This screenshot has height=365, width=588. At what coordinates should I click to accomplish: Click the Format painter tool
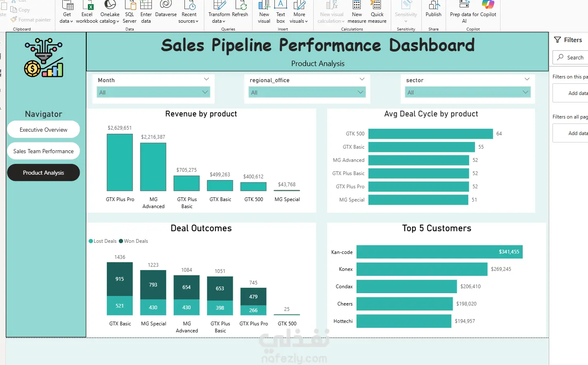coord(31,19)
